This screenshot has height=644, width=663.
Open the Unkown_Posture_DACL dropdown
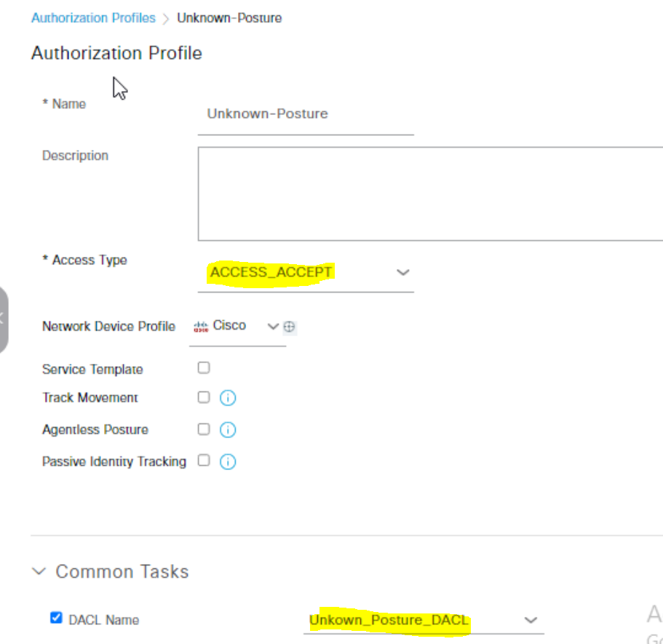pos(422,621)
